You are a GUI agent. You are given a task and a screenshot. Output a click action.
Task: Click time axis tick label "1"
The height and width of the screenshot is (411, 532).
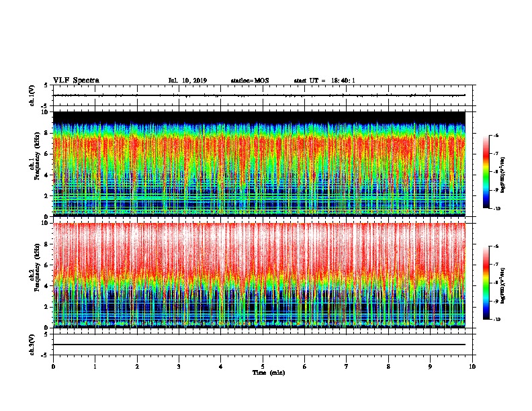[95, 367]
